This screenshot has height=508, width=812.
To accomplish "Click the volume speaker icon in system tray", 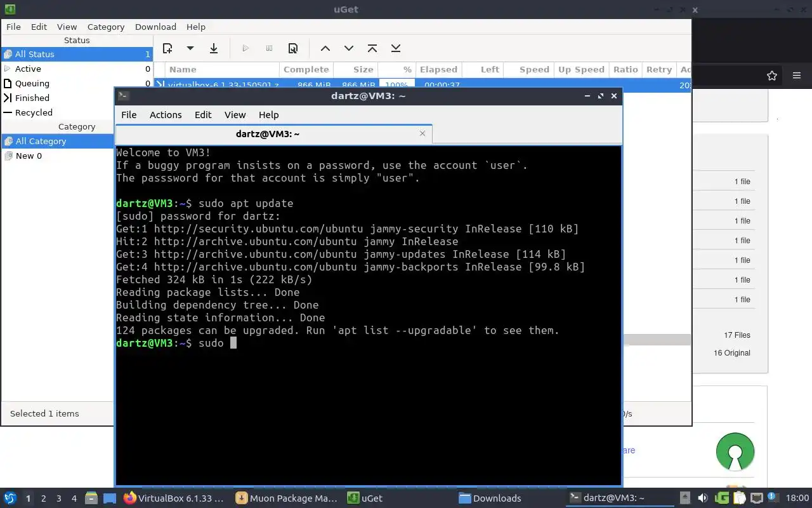I will point(703,498).
